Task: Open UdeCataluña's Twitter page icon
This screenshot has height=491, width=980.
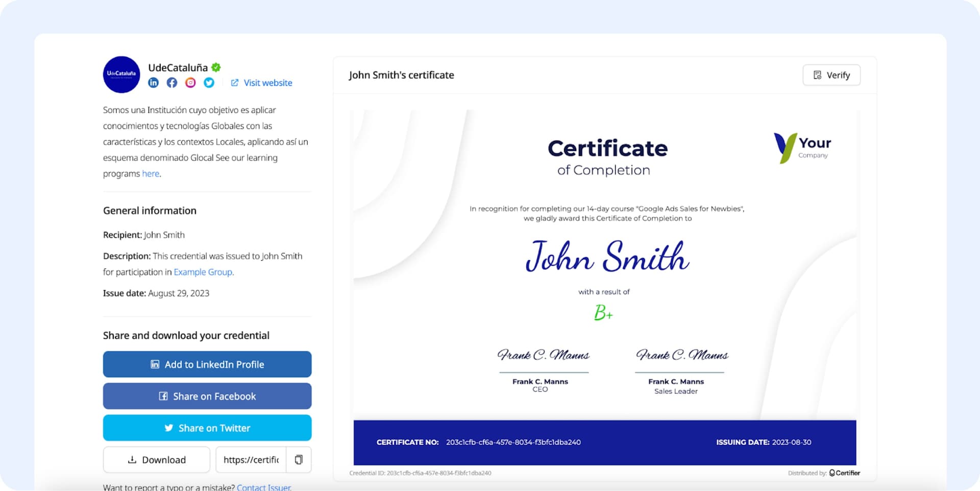Action: [x=209, y=83]
